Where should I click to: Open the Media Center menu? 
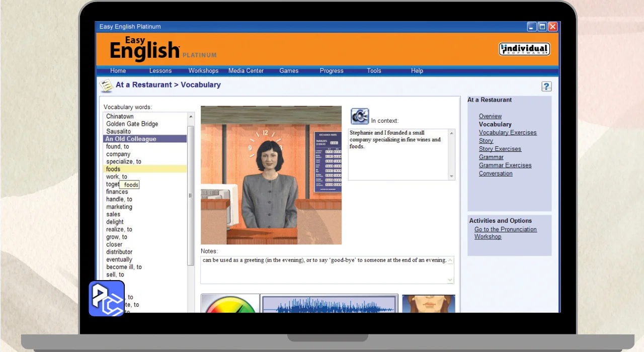click(246, 71)
